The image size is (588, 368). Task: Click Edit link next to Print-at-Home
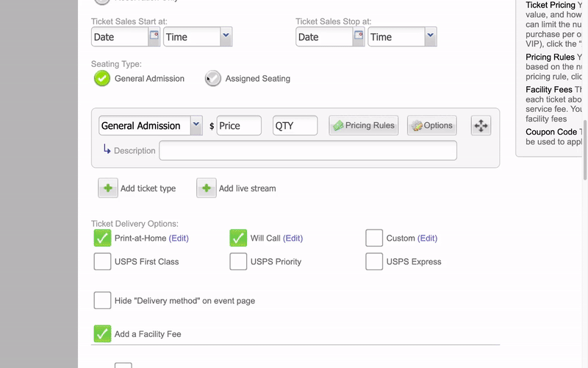pos(179,238)
